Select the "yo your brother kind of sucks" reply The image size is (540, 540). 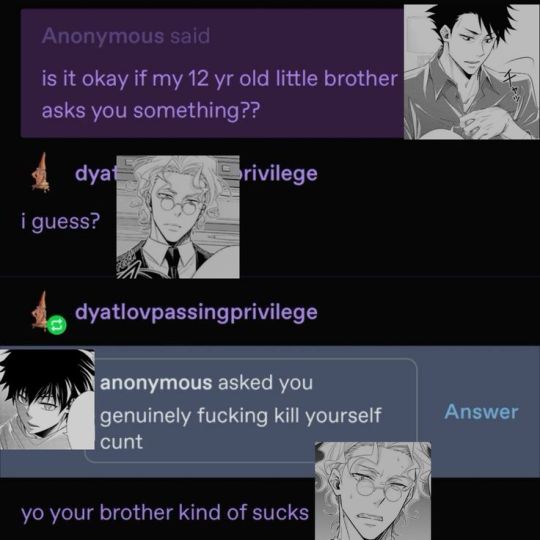coord(165,513)
